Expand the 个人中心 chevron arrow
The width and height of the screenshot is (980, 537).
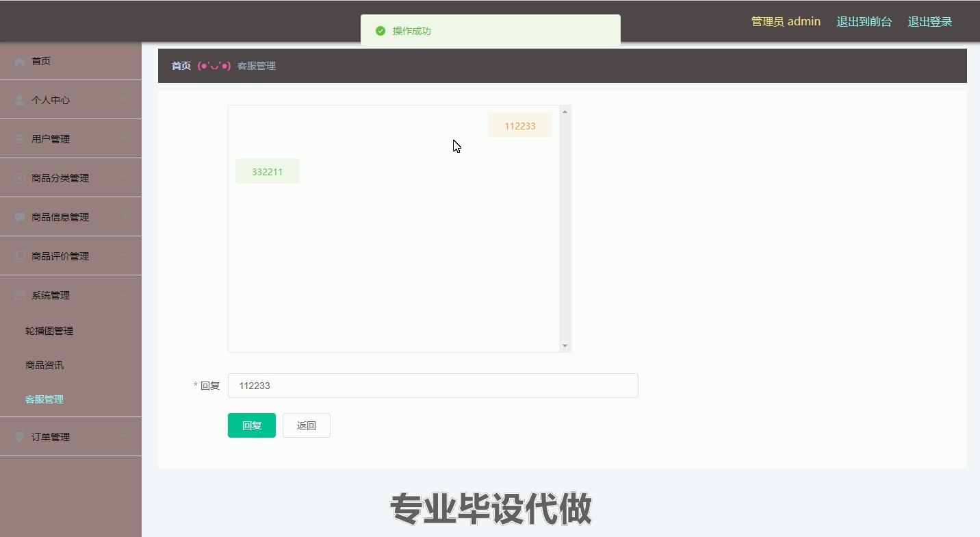pyautogui.click(x=124, y=99)
